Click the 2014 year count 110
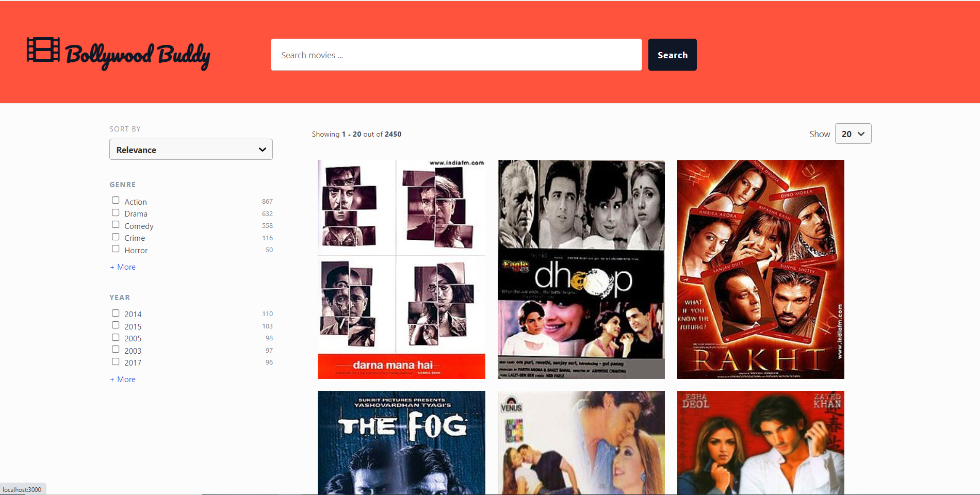This screenshot has height=495, width=980. click(x=267, y=314)
